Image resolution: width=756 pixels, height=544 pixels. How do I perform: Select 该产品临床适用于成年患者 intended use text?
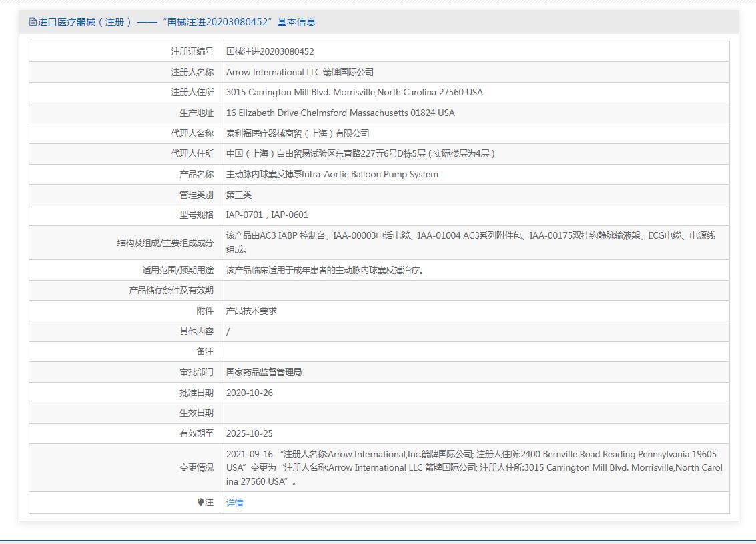(326, 270)
